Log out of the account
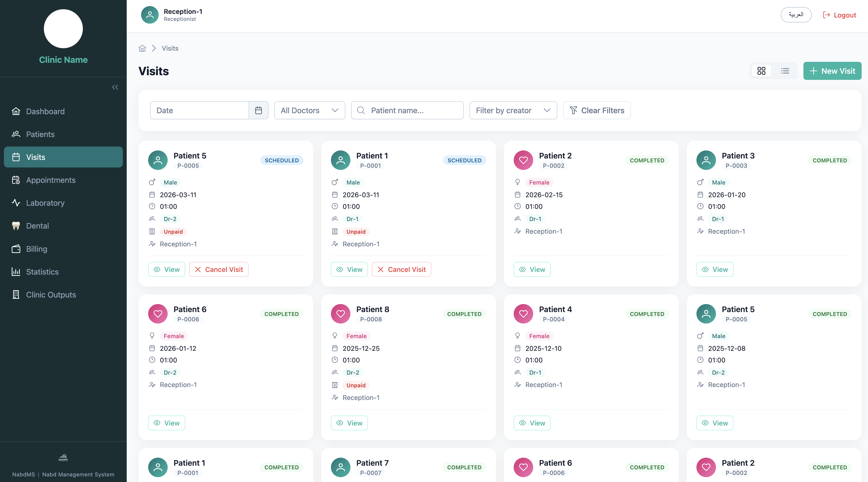This screenshot has height=482, width=868. pyautogui.click(x=839, y=15)
